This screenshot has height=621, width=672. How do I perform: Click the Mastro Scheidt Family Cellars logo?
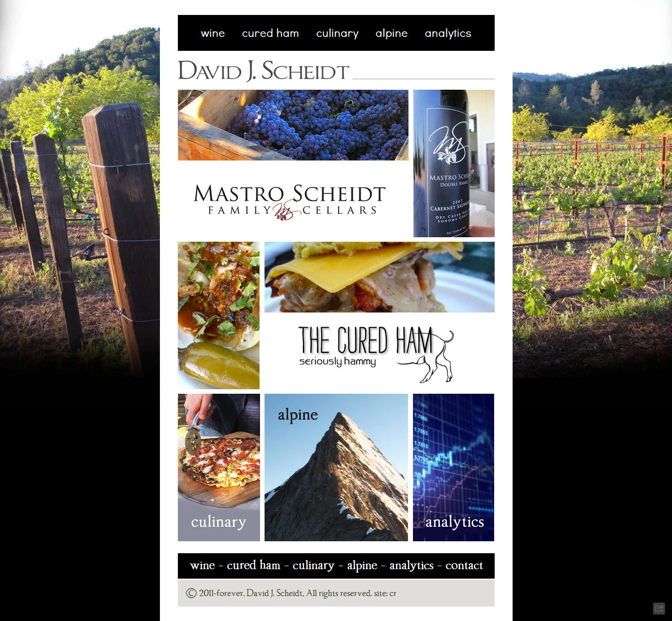[x=289, y=201]
